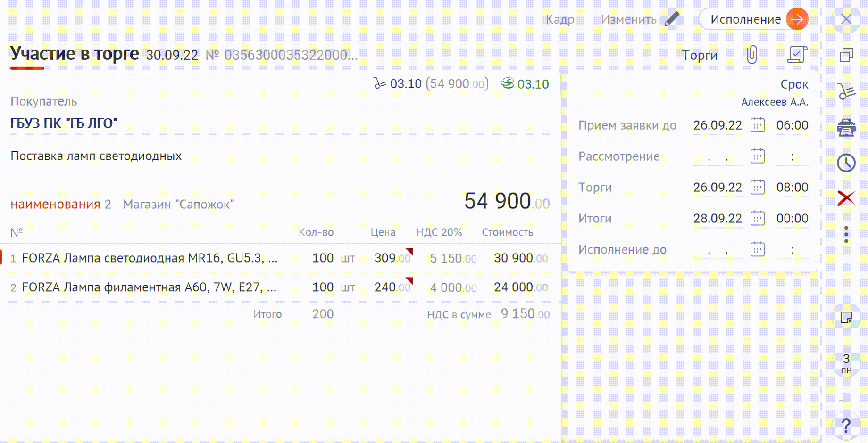Switch to the Торги tab
868x443 pixels.
click(699, 55)
